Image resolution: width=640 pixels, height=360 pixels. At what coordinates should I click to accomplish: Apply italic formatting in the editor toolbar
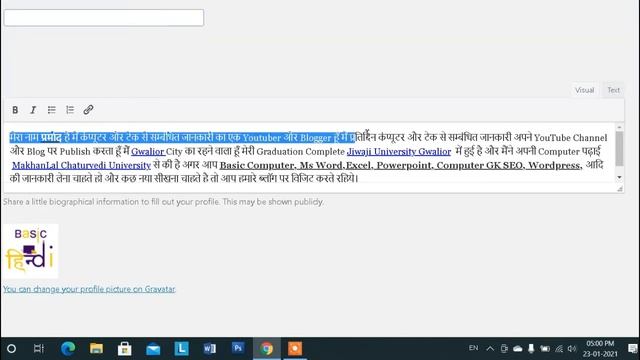[33, 110]
